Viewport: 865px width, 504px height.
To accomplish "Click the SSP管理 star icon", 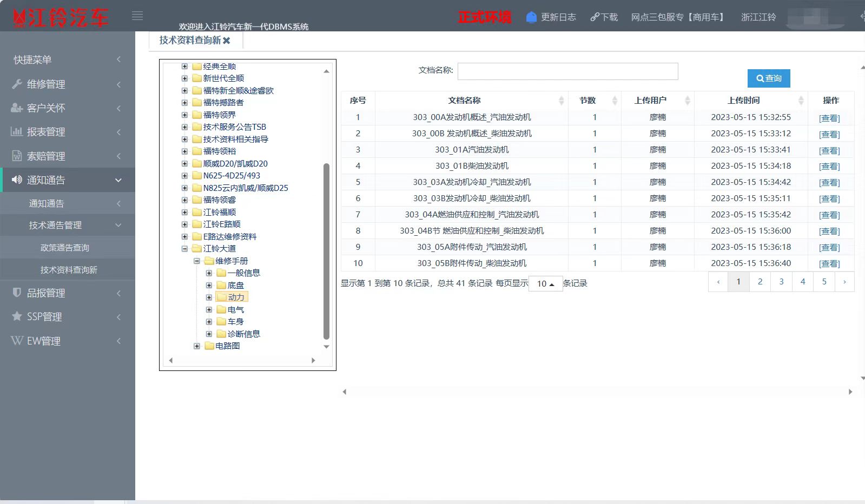I will tap(17, 316).
